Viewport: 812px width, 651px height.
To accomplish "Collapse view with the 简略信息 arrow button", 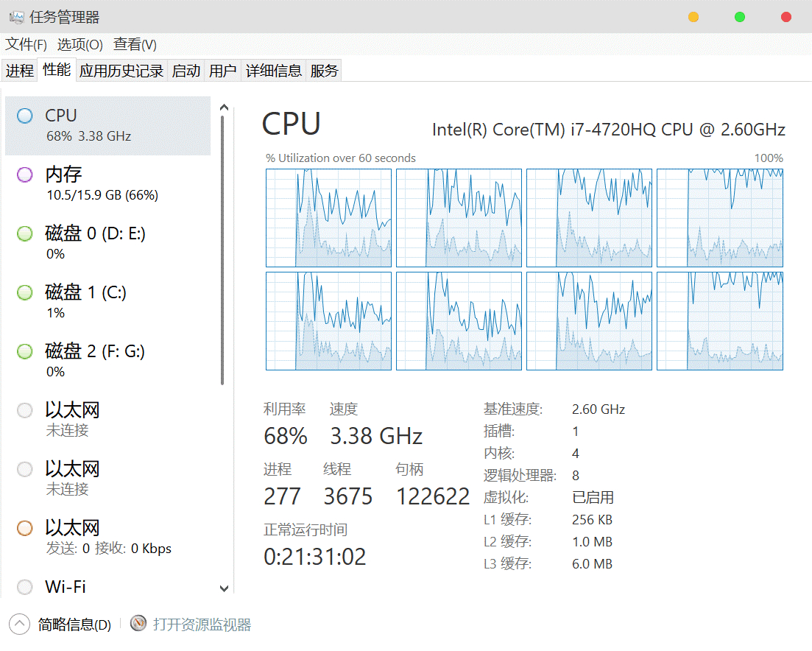I will tap(20, 624).
